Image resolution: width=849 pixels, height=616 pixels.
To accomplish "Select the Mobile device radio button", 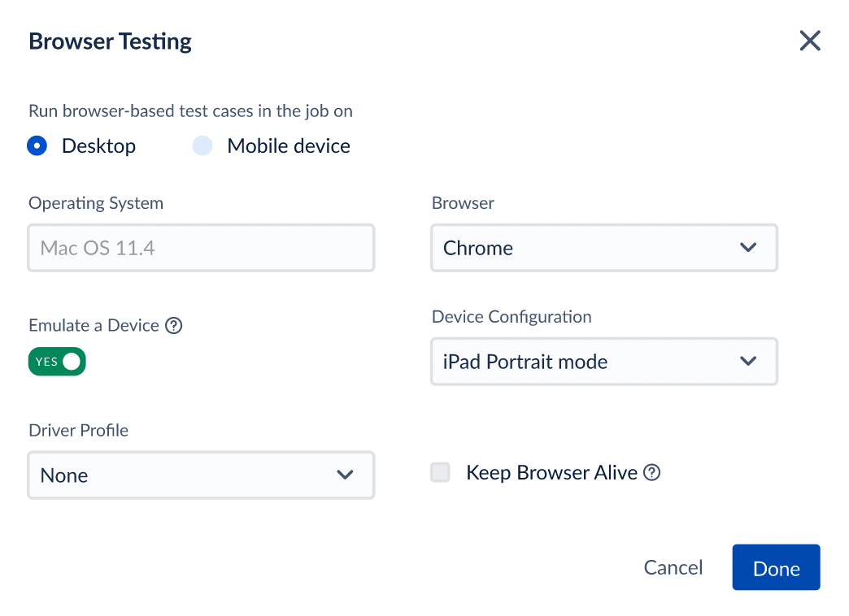I will (x=202, y=146).
